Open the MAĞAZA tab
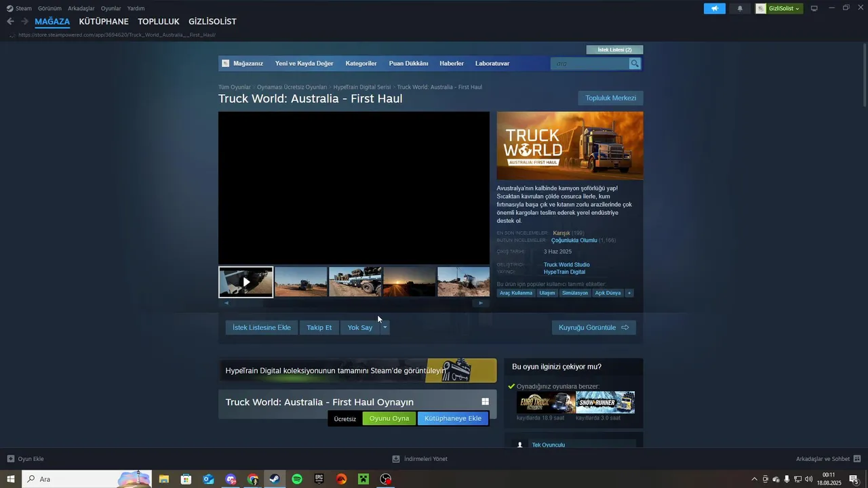Image resolution: width=868 pixels, height=488 pixels. tap(52, 22)
